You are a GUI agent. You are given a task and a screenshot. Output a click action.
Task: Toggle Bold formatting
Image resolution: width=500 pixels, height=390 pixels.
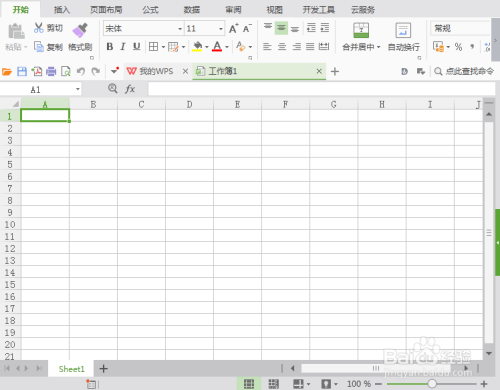pyautogui.click(x=110, y=47)
